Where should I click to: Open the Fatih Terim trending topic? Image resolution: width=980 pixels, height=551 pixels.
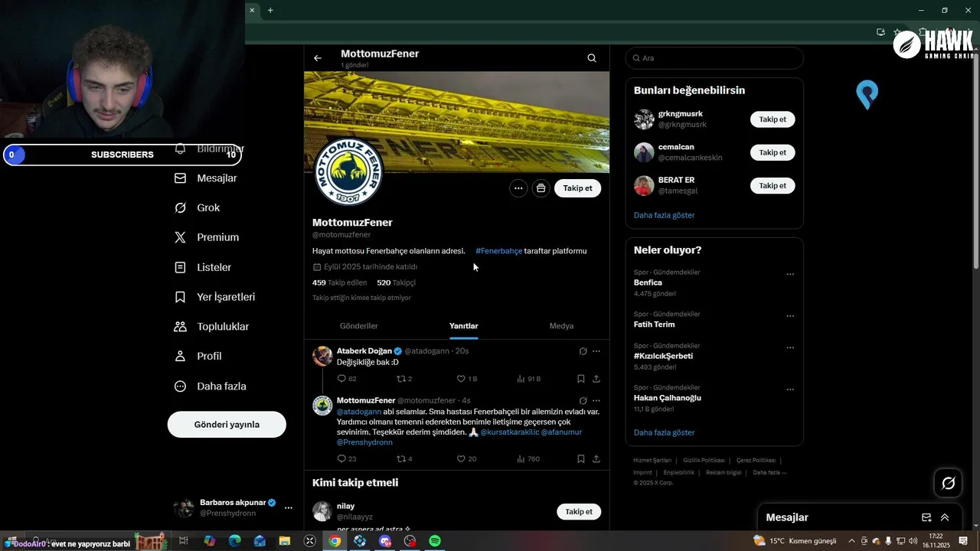pyautogui.click(x=654, y=324)
